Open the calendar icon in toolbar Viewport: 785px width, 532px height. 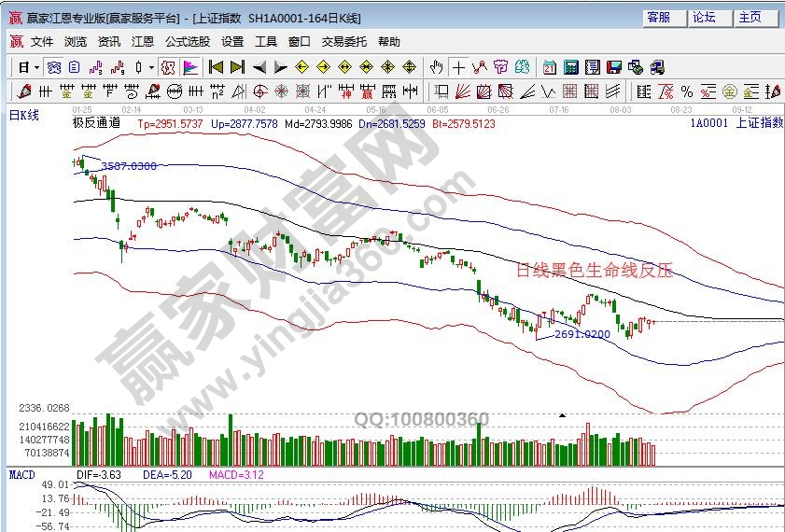click(x=550, y=67)
